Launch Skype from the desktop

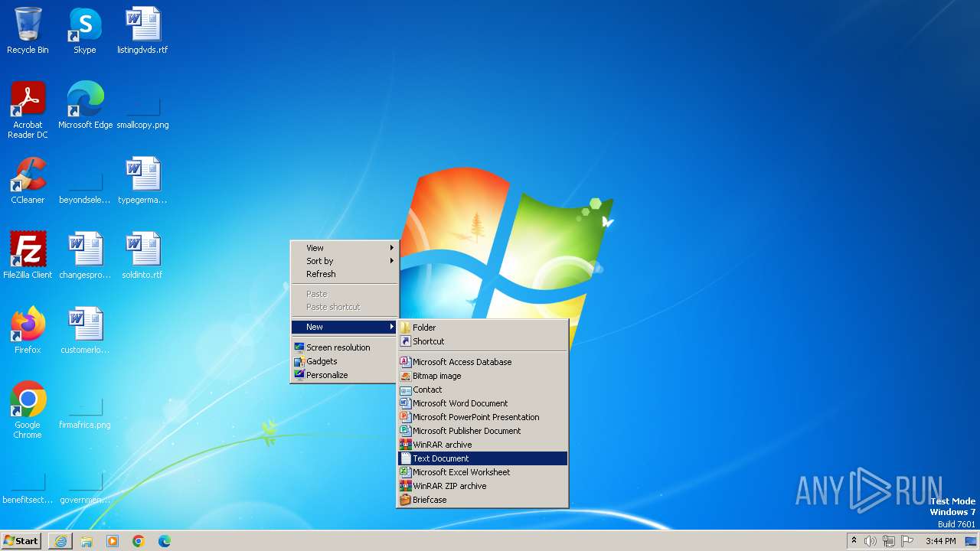click(x=85, y=31)
